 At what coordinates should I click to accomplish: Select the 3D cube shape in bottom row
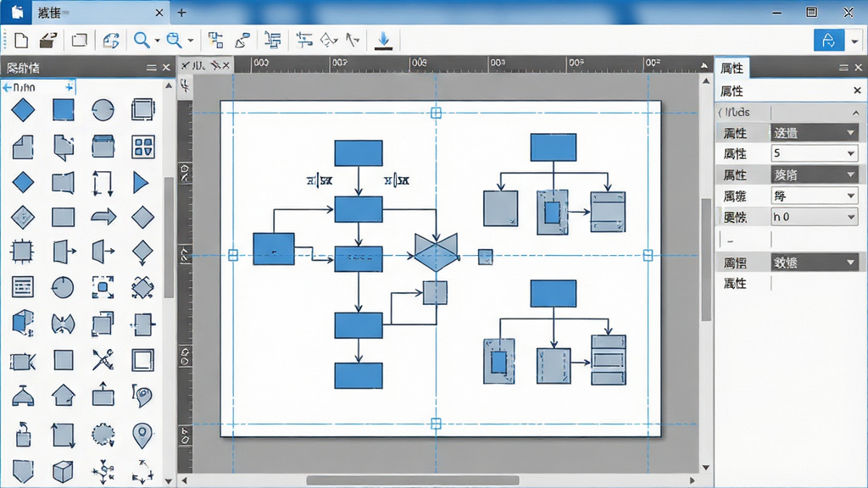63,472
